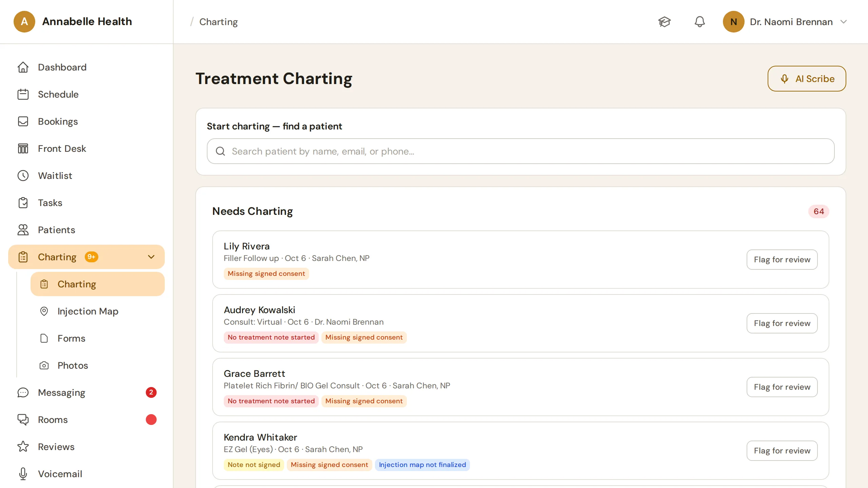Collapse the Charting sidebar section chevron
Screen dimensions: 868x488
[x=151, y=257]
